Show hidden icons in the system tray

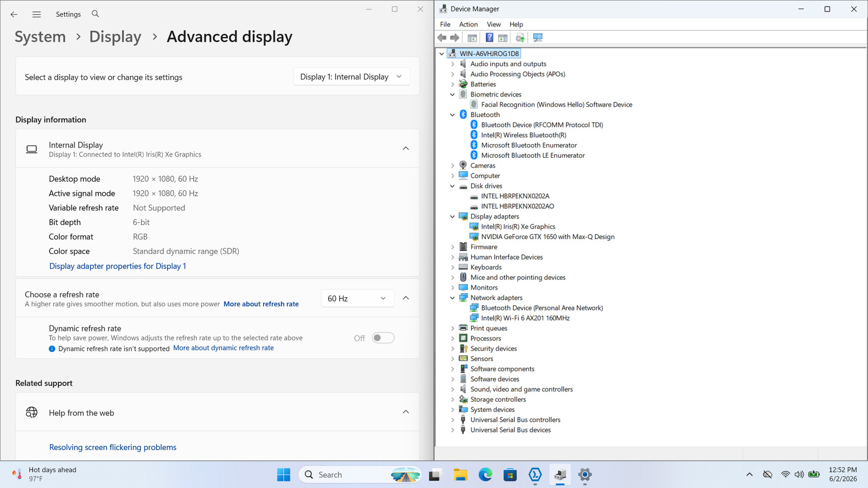point(749,474)
